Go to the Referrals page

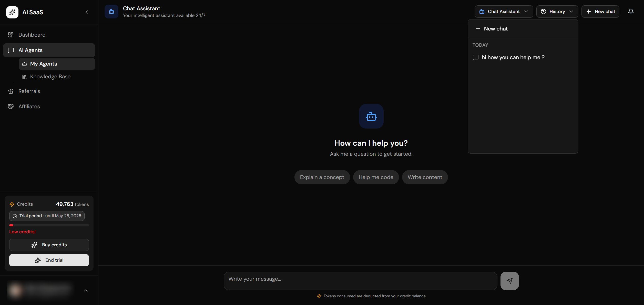tap(49, 91)
